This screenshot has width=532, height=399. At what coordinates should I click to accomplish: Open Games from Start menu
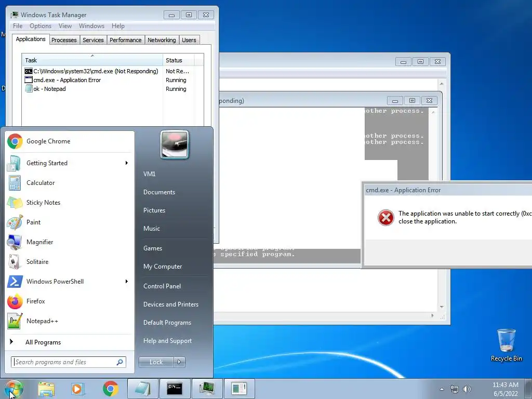pyautogui.click(x=153, y=248)
